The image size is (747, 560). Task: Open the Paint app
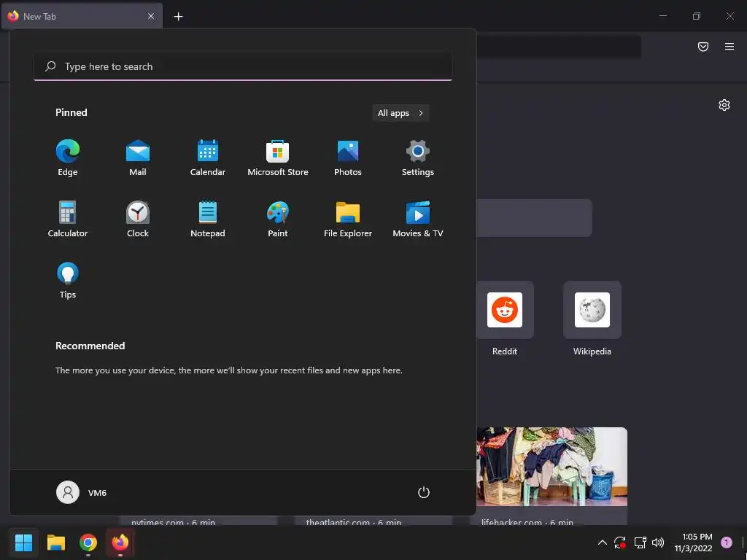[278, 219]
